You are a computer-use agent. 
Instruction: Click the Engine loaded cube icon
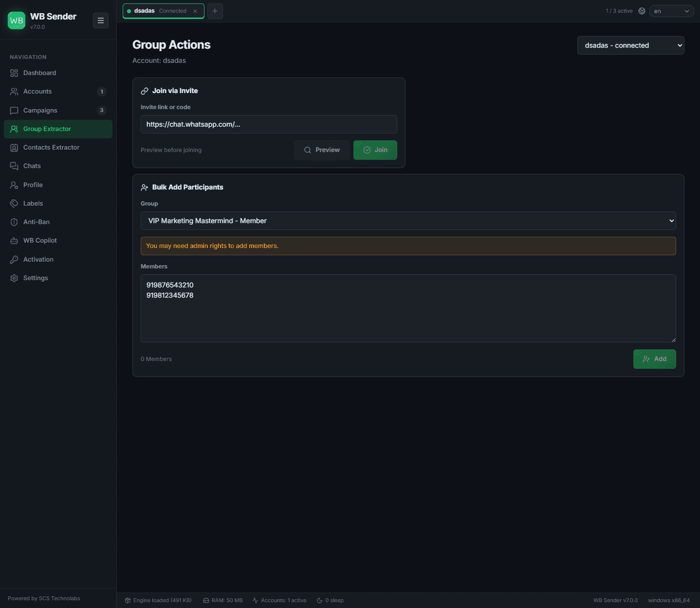128,600
